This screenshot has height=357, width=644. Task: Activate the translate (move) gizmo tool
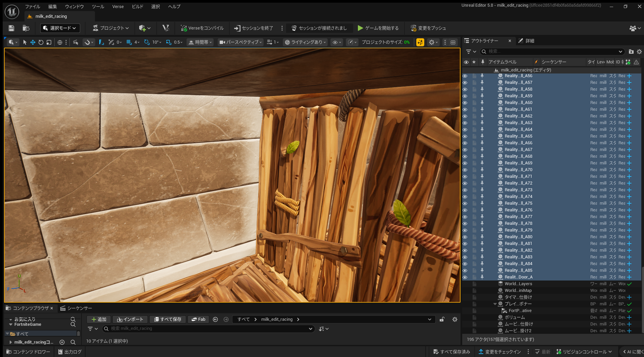point(33,42)
